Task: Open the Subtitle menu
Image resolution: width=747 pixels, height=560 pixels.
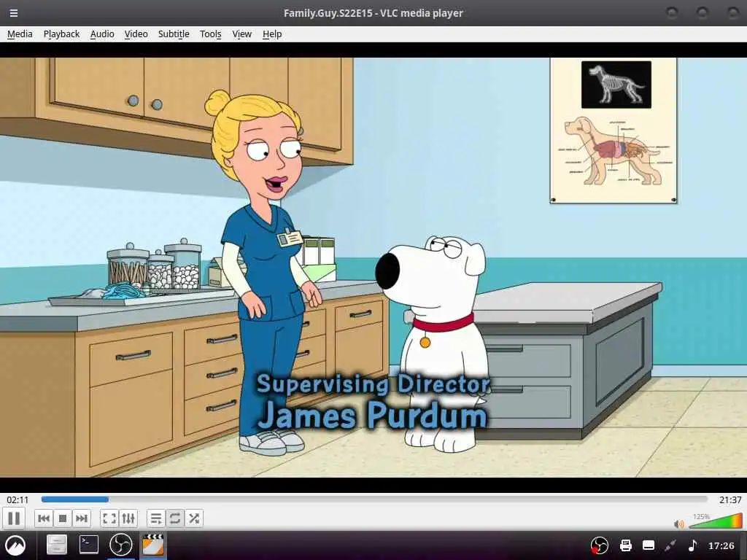Action: click(x=174, y=34)
